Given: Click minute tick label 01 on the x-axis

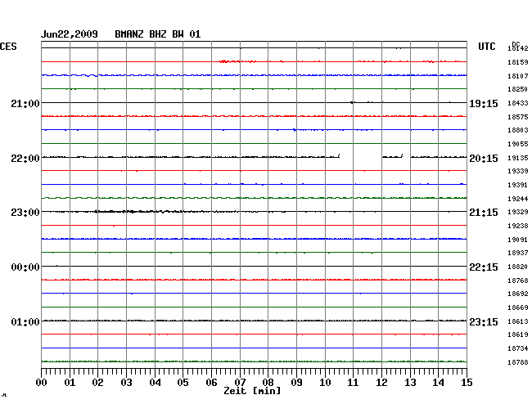Looking at the screenshot, I should [70, 383].
